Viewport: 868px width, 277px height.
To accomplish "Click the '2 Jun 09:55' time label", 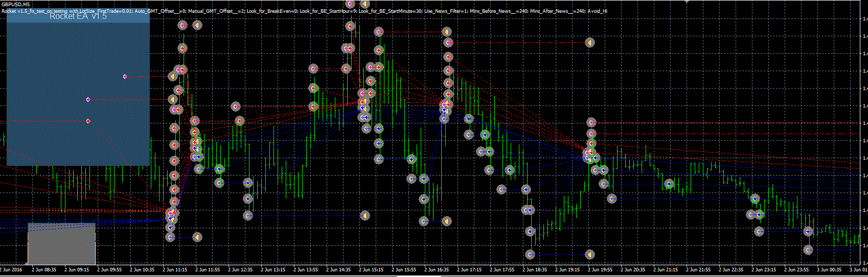I will coord(109,269).
